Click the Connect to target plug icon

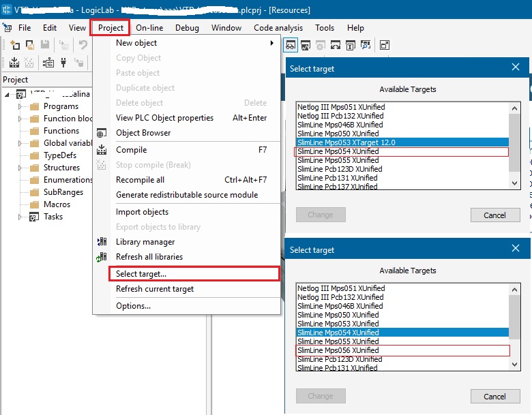coord(63,63)
